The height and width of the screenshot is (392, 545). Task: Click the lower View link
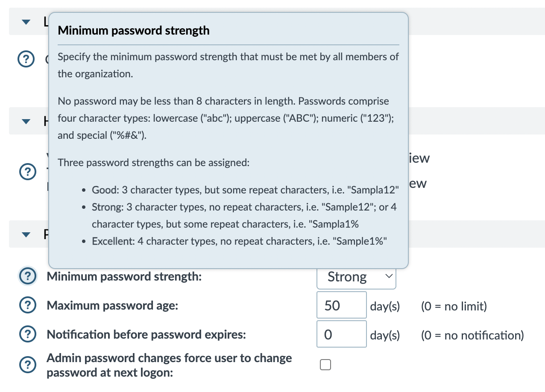click(x=419, y=183)
